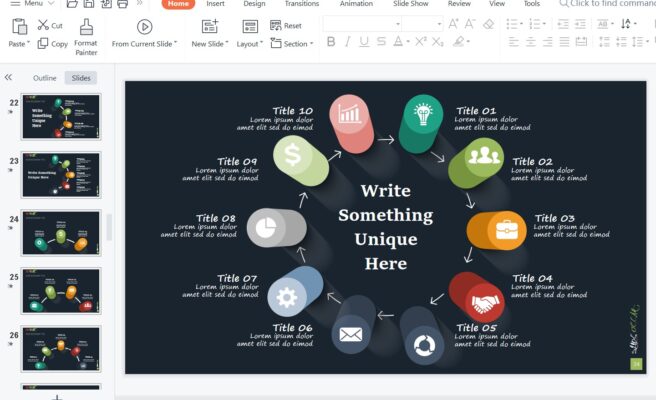Toggle Subscript formatting
This screenshot has width=656, height=400.
tap(438, 41)
